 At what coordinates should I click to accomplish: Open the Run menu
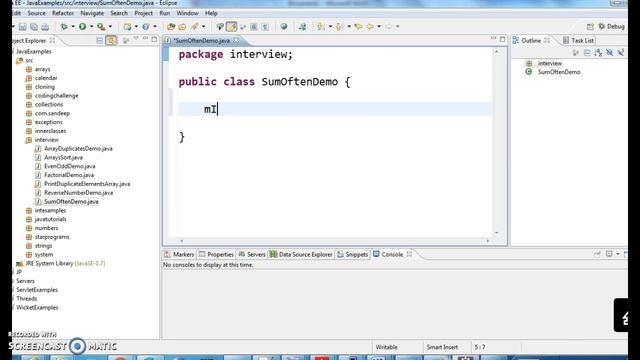(164, 13)
